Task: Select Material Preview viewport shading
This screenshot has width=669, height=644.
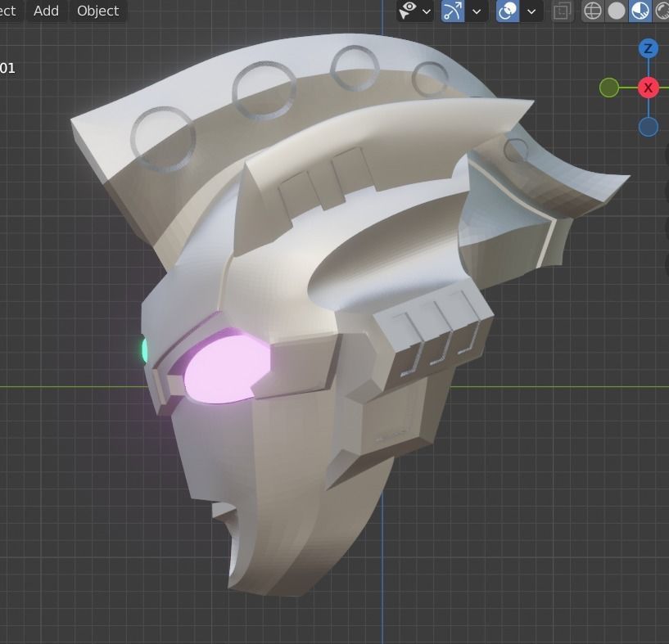Action: click(640, 11)
